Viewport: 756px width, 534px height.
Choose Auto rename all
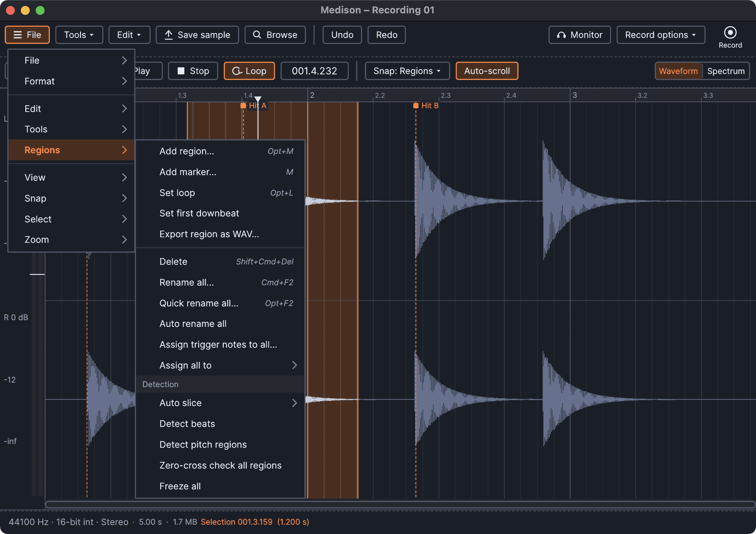click(220, 324)
